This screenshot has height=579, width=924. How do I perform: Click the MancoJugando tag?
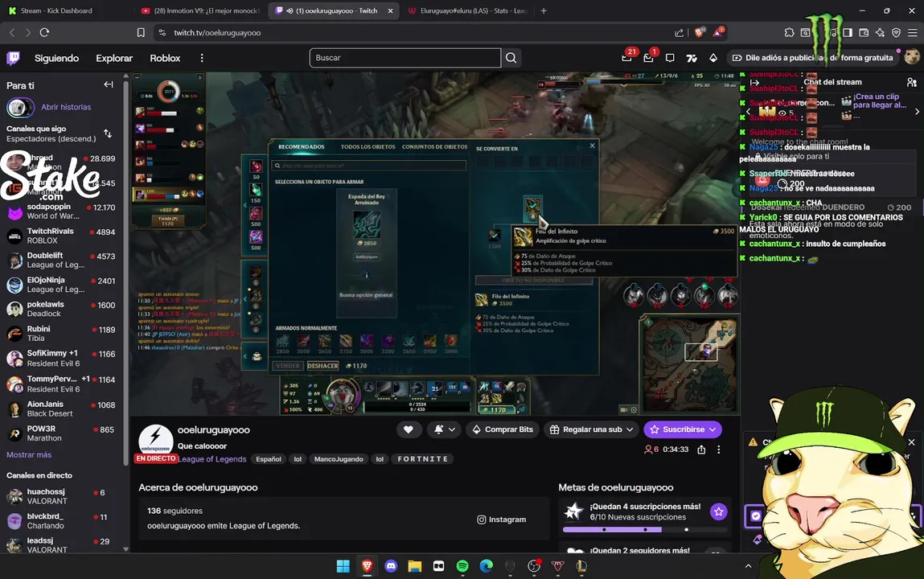coord(339,459)
